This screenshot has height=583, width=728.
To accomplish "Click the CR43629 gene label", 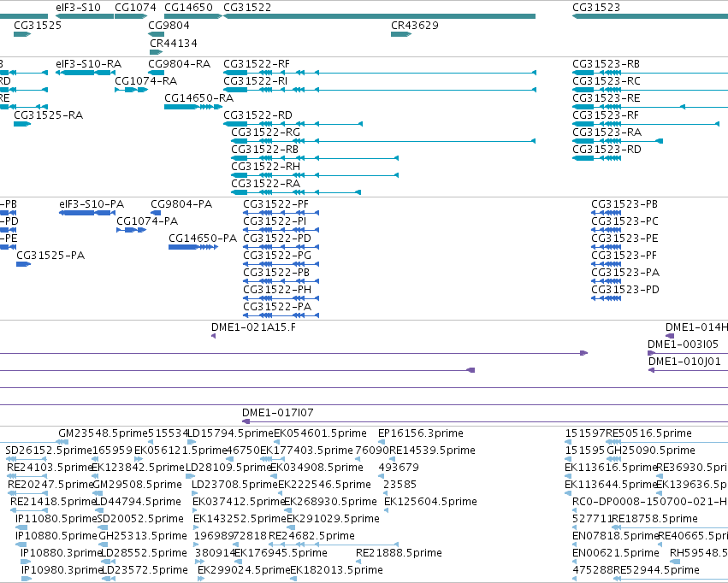I will (415, 25).
